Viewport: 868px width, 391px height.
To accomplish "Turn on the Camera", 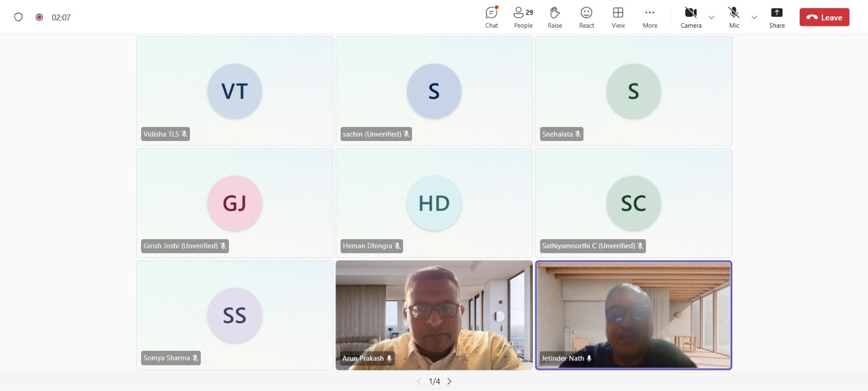I will click(691, 17).
